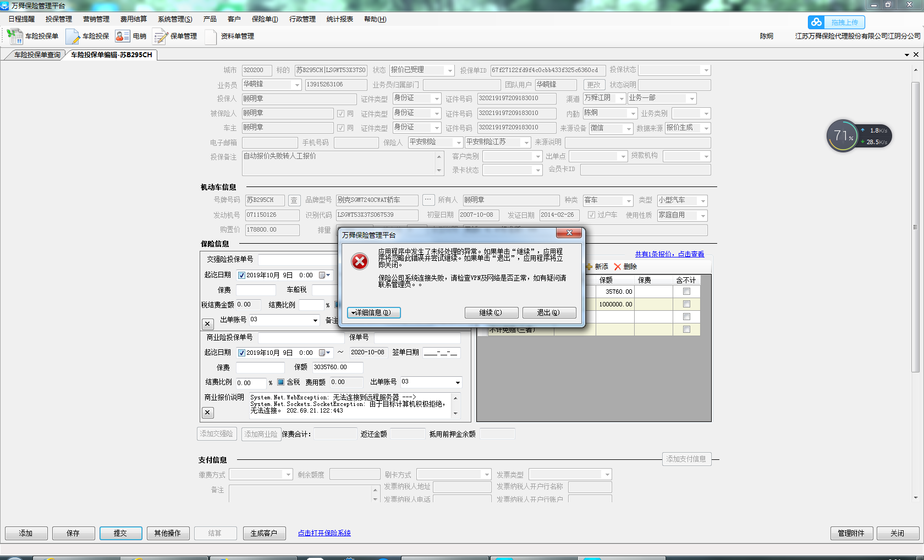Click the 保单管理 checklist icon

[x=160, y=36]
